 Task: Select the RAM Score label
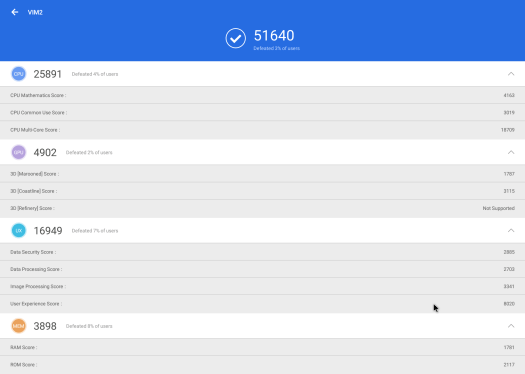tap(23, 348)
